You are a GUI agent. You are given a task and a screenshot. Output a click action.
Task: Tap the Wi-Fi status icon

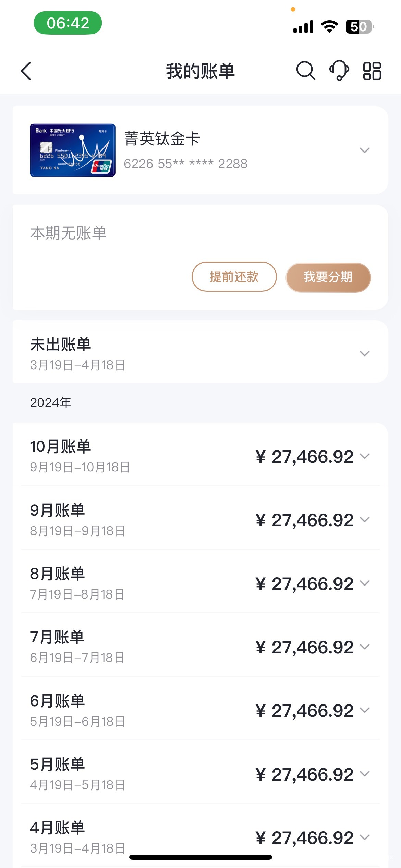pyautogui.click(x=329, y=26)
